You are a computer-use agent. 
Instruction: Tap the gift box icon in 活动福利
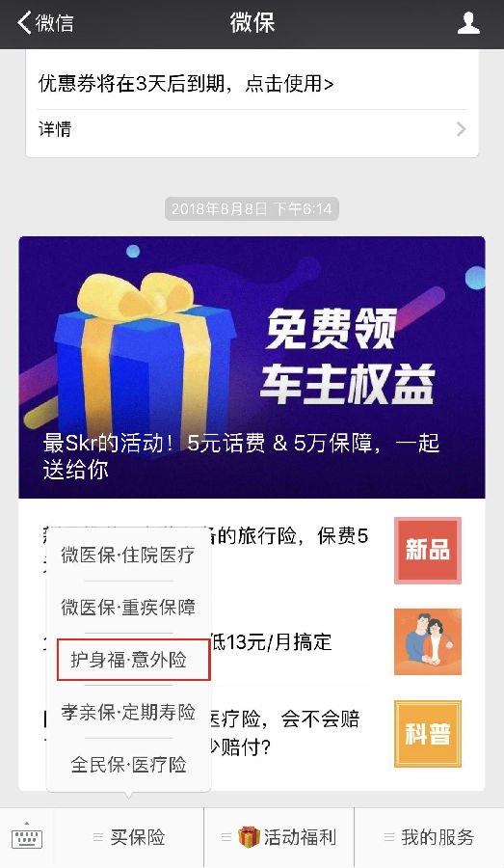[x=249, y=836]
